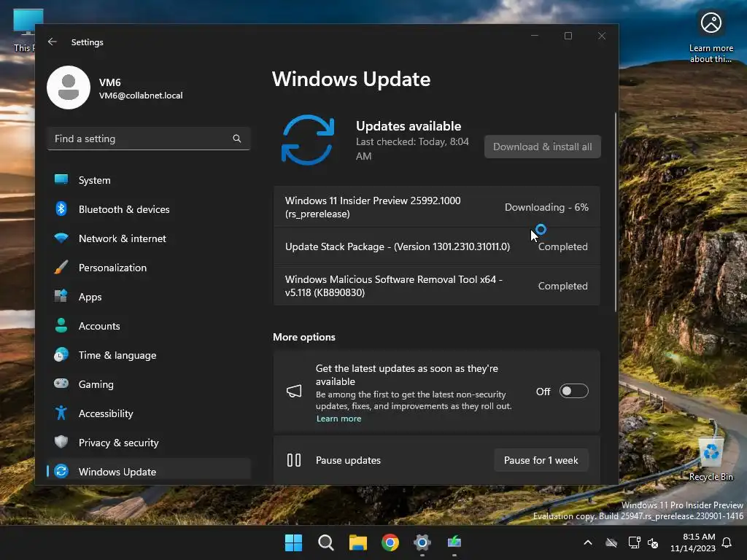747x560 pixels.
Task: Click the 8:15 AM clock in taskbar
Action: coord(693,542)
